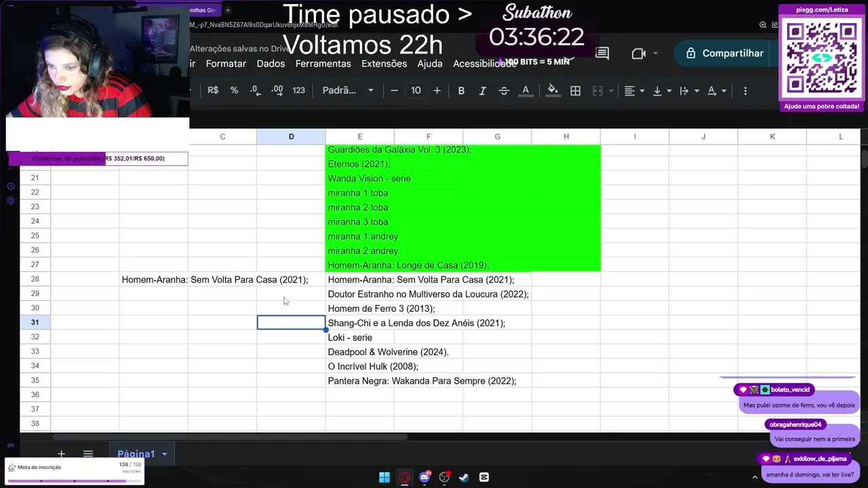
Task: Open the comment history icon
Action: [x=602, y=53]
